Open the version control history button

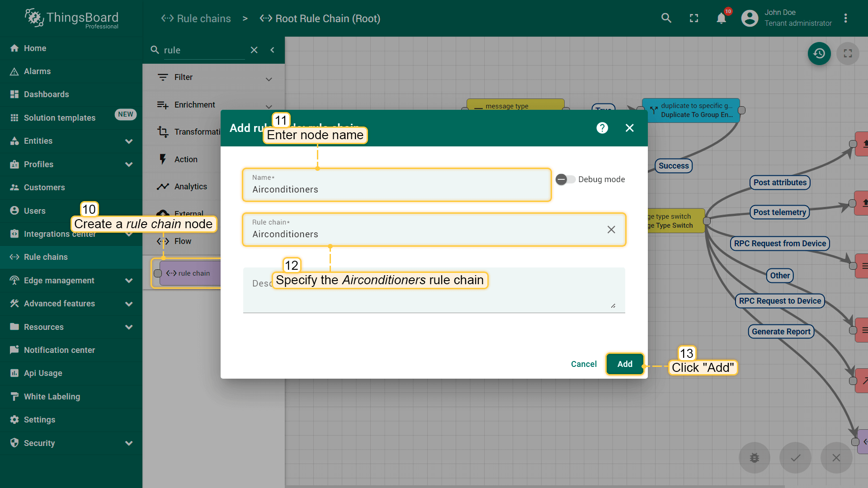tap(819, 53)
